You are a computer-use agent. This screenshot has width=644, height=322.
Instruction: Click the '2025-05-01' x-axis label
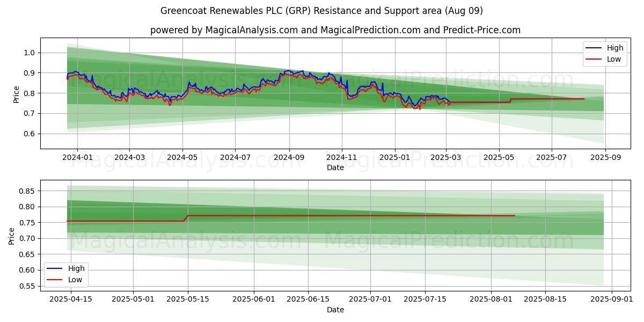[x=134, y=299]
